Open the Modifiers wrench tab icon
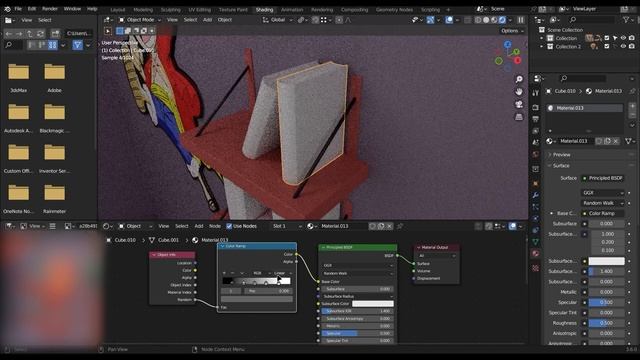This screenshot has height=360, width=640. (536, 195)
